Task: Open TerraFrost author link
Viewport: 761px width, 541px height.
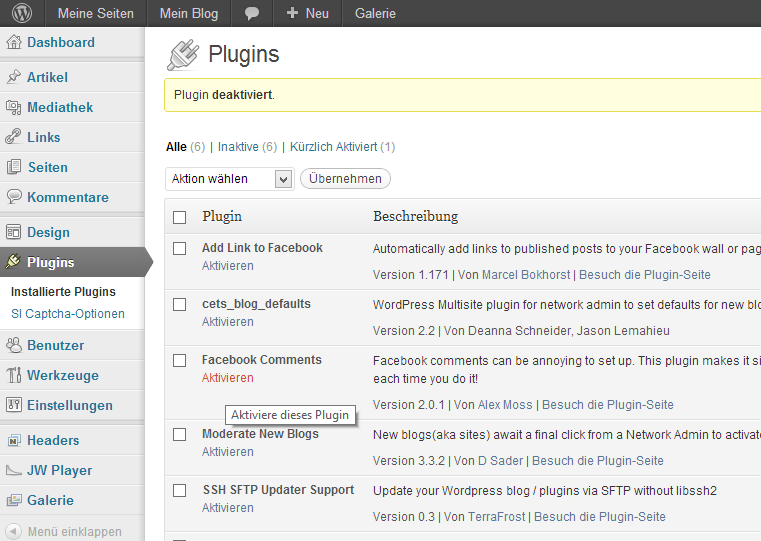Action: (497, 517)
